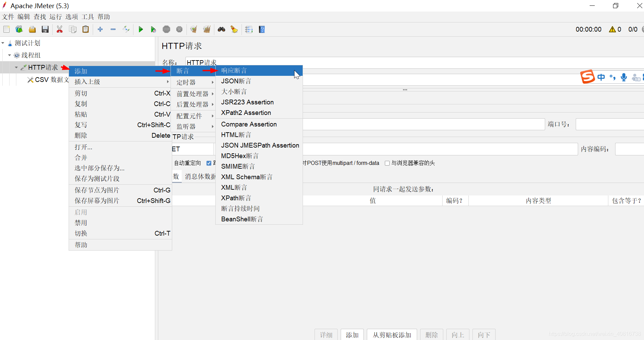Click the 删除 parameter button
The width and height of the screenshot is (644, 340).
[x=432, y=335]
